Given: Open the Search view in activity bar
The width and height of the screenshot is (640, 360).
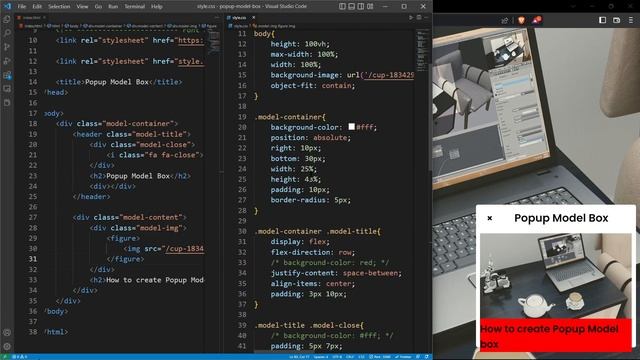Looking at the screenshot, I should (7, 33).
